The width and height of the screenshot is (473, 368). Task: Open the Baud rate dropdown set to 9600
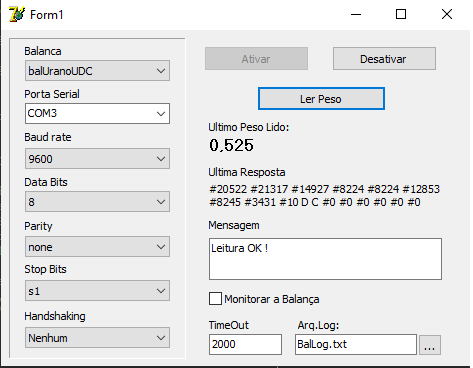pos(97,159)
